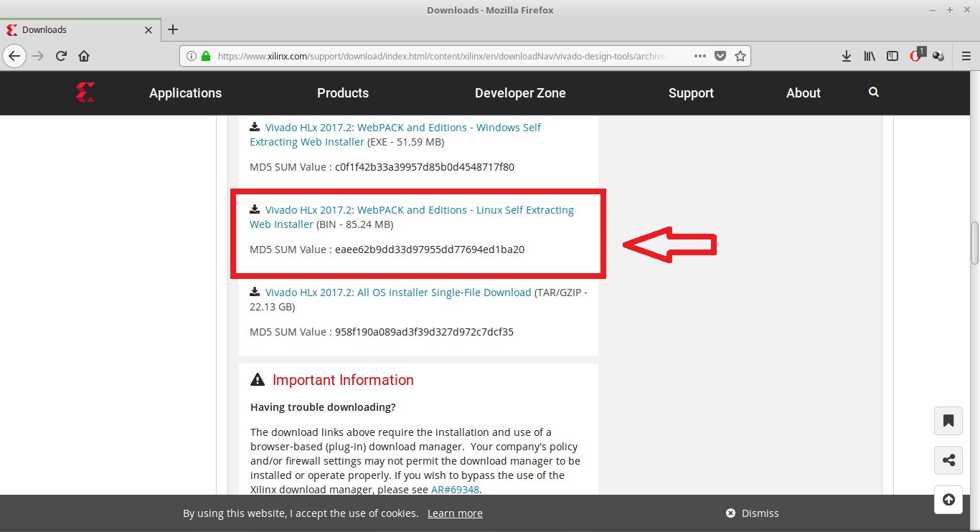
Task: Click MD5 value c0f1f42b33a39957d85b0d4548717f80
Action: [425, 167]
